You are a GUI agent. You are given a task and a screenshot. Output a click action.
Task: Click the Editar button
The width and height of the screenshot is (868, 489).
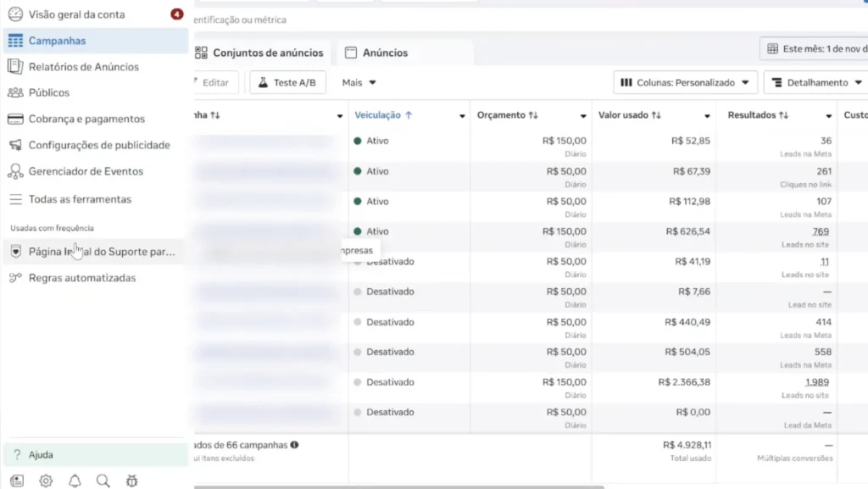214,82
